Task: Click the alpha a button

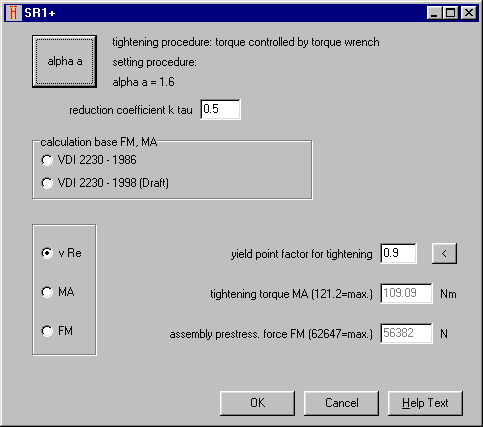Action: click(64, 61)
